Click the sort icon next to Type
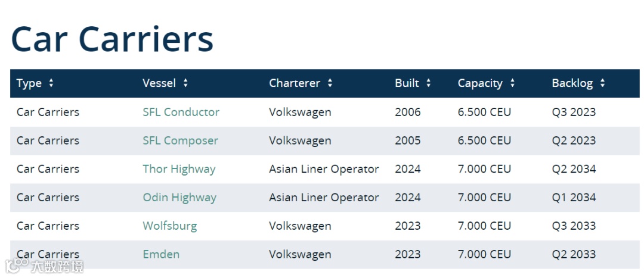This screenshot has width=644, height=278. (x=51, y=83)
